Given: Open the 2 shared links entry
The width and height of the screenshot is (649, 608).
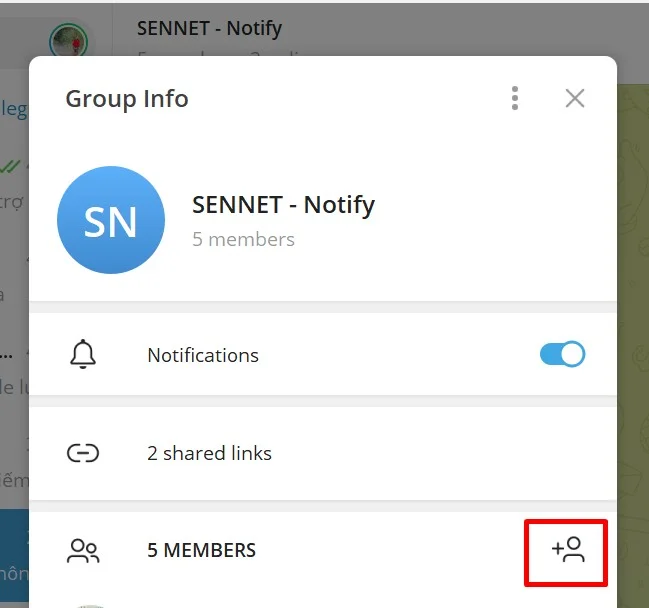Looking at the screenshot, I should click(x=209, y=453).
